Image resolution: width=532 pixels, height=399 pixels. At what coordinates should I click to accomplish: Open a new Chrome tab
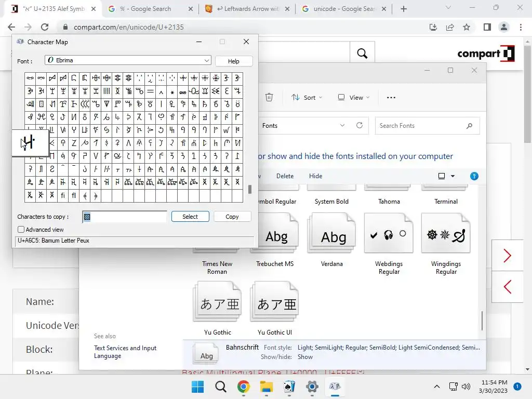(403, 9)
